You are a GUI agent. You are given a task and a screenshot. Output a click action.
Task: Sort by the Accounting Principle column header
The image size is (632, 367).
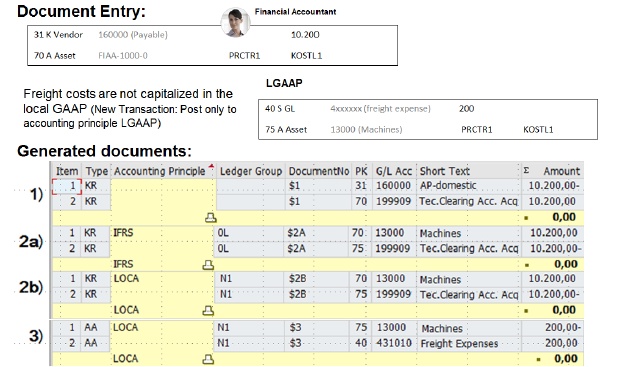[160, 171]
